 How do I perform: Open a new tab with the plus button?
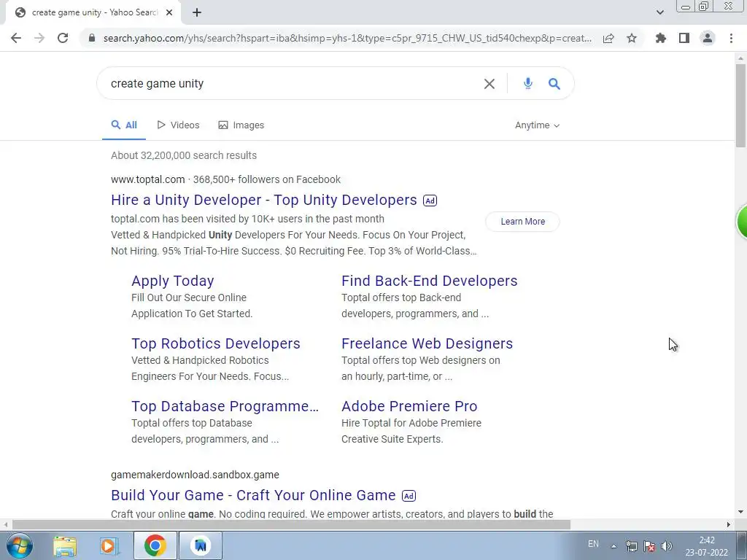(197, 12)
